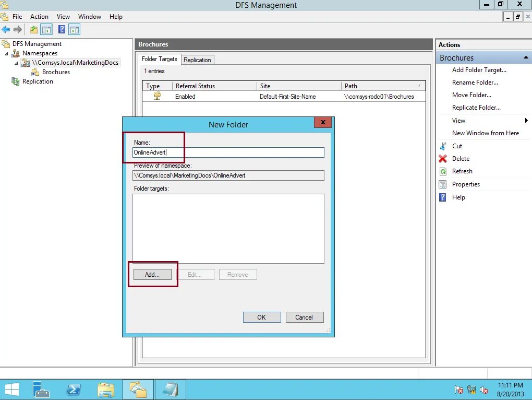Click the red Delete X icon
532x400 pixels.
[x=443, y=159]
